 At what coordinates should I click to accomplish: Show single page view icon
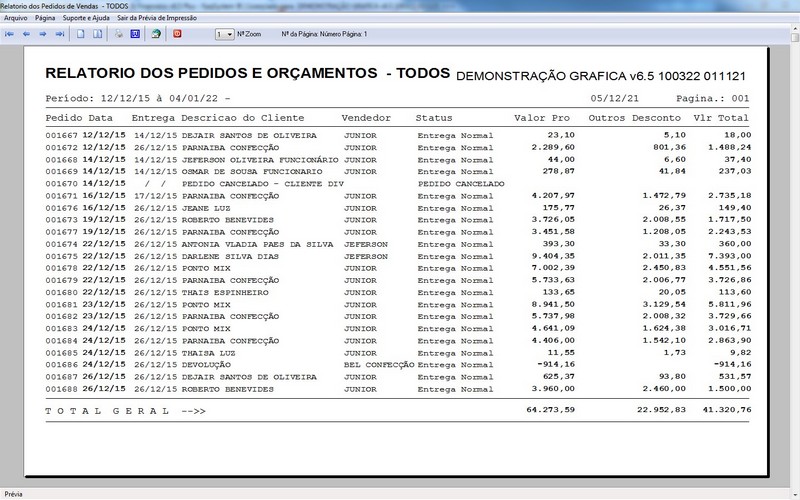[x=81, y=34]
